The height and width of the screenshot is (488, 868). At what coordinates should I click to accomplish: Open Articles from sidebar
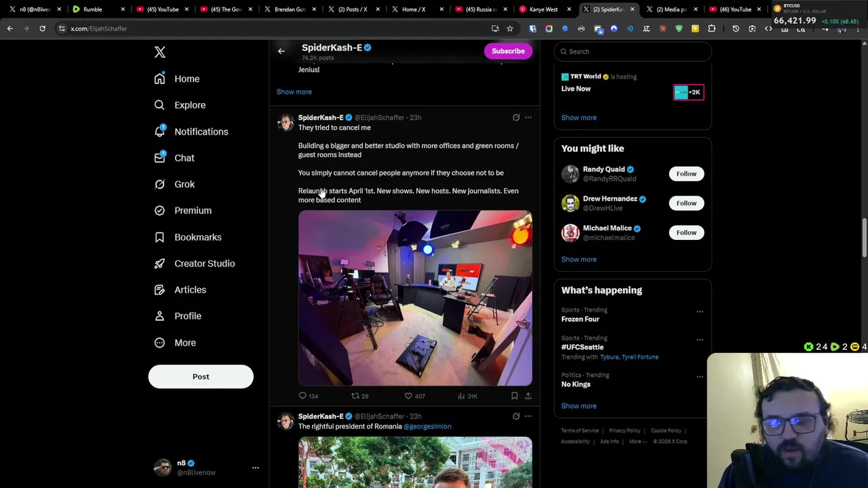[x=180, y=290]
